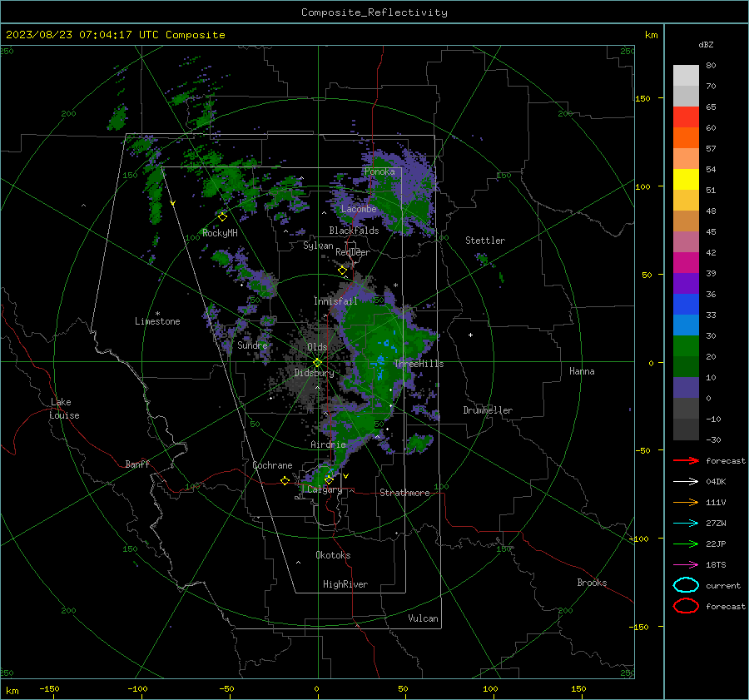
Task: Click the cyan 27ZW arrow in legend
Action: (x=686, y=524)
